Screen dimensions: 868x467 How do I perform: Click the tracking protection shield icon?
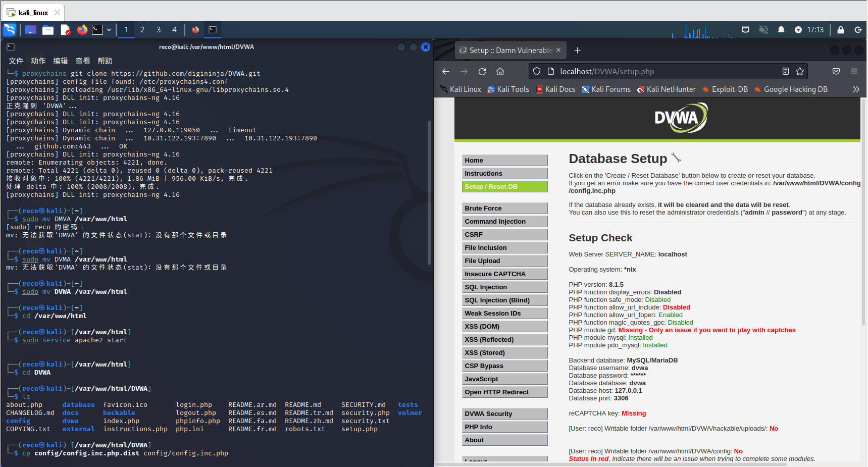click(x=537, y=72)
